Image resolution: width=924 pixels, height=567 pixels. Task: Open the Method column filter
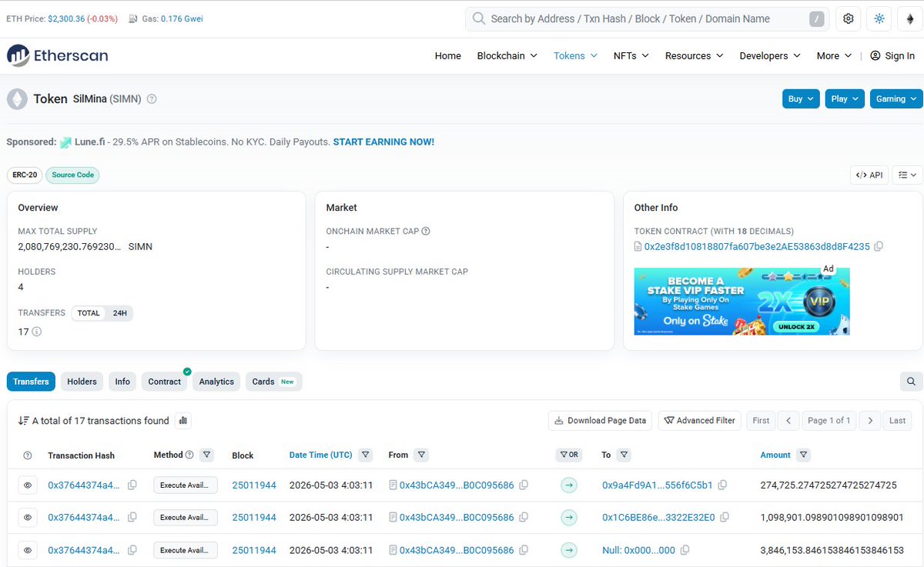(206, 455)
